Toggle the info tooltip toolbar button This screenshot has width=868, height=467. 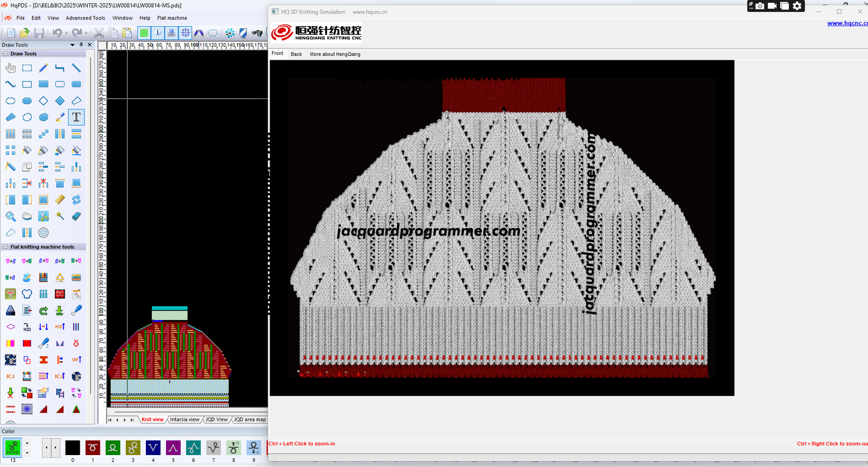[x=158, y=33]
